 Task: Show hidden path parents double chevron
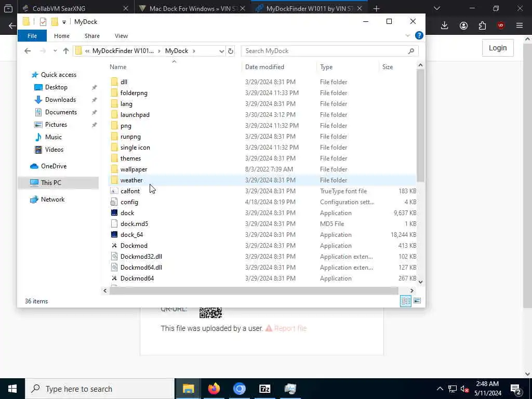[x=87, y=51]
